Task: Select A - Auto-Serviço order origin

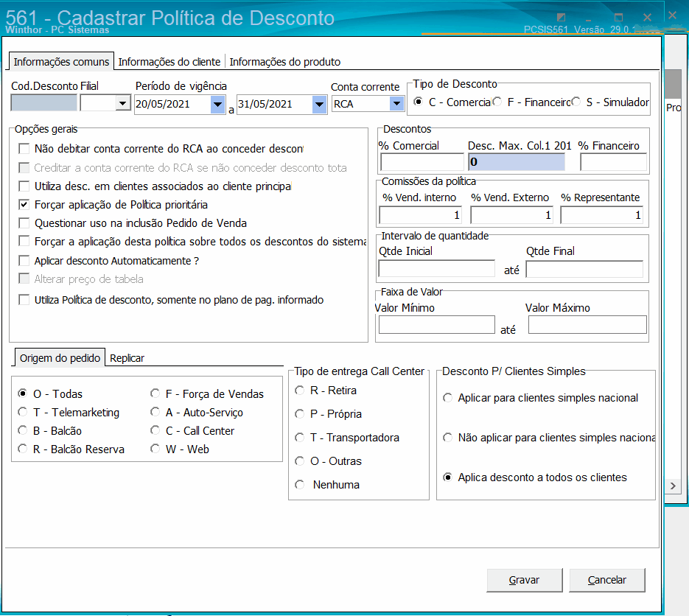Action: [x=155, y=412]
